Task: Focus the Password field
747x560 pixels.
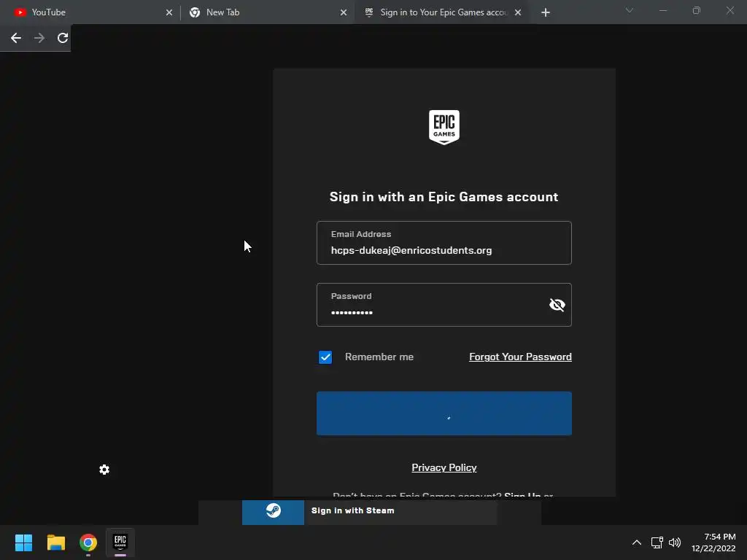Action: point(444,305)
